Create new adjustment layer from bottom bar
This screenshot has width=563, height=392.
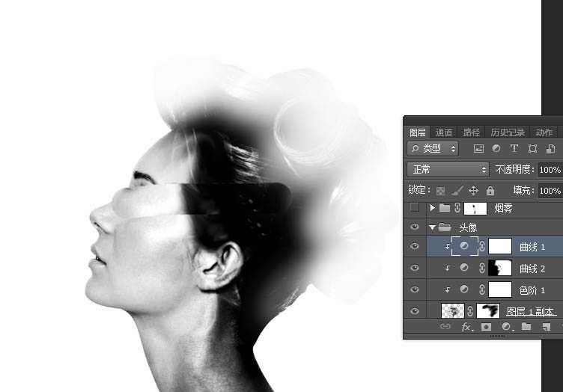tap(506, 327)
